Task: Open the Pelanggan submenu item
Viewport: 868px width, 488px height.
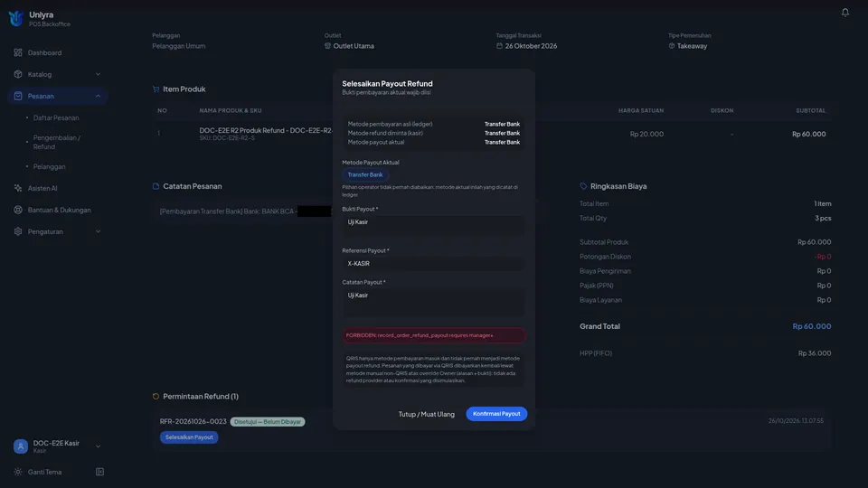Action: pos(49,166)
